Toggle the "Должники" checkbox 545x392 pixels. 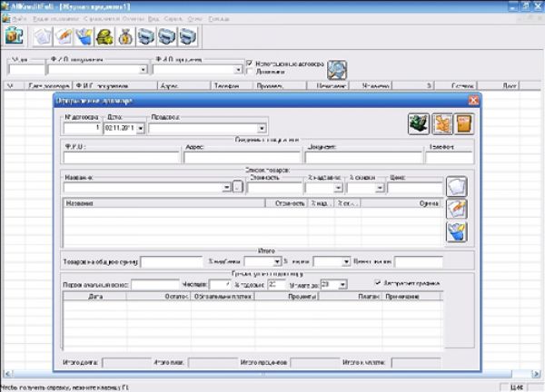(251, 72)
